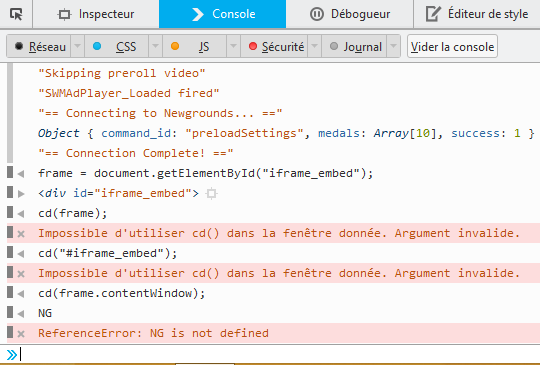Open the JS filter dropdown arrow

click(x=233, y=46)
